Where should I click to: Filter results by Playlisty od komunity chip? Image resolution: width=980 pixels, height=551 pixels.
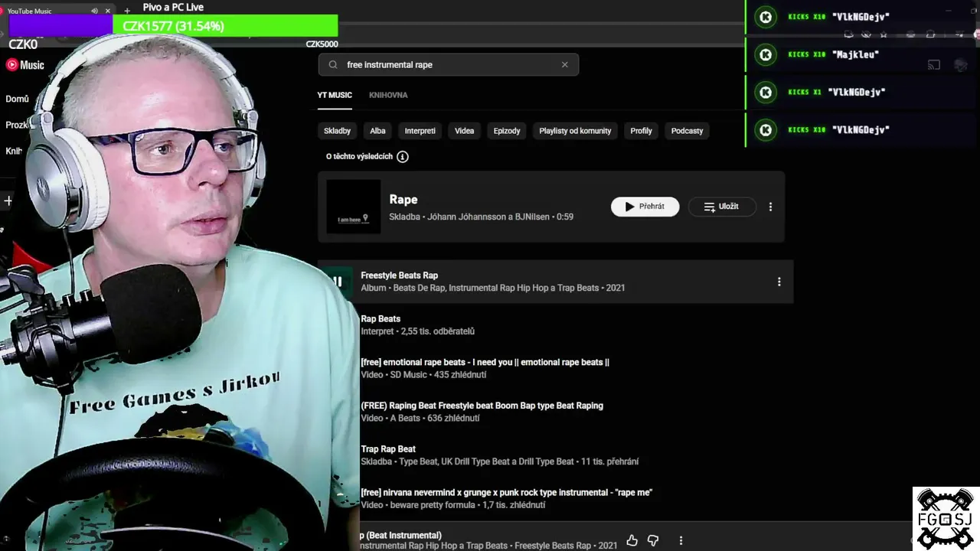575,131
